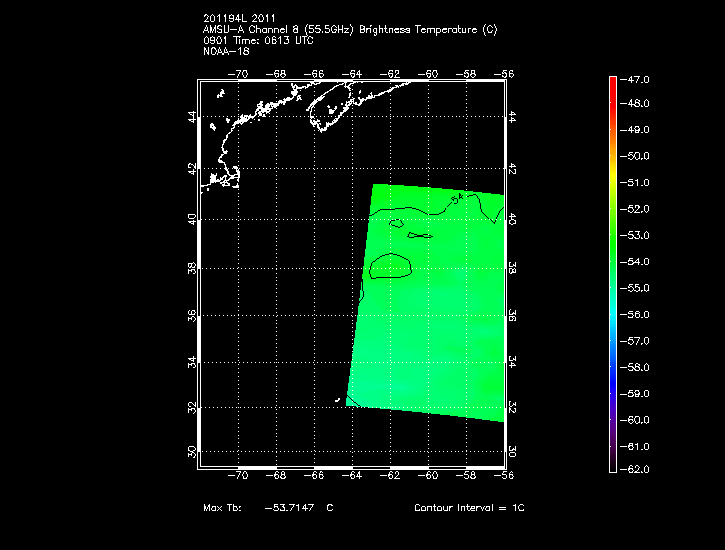725x550 pixels.
Task: Click the -55.0 label on the color bar
Action: (637, 288)
